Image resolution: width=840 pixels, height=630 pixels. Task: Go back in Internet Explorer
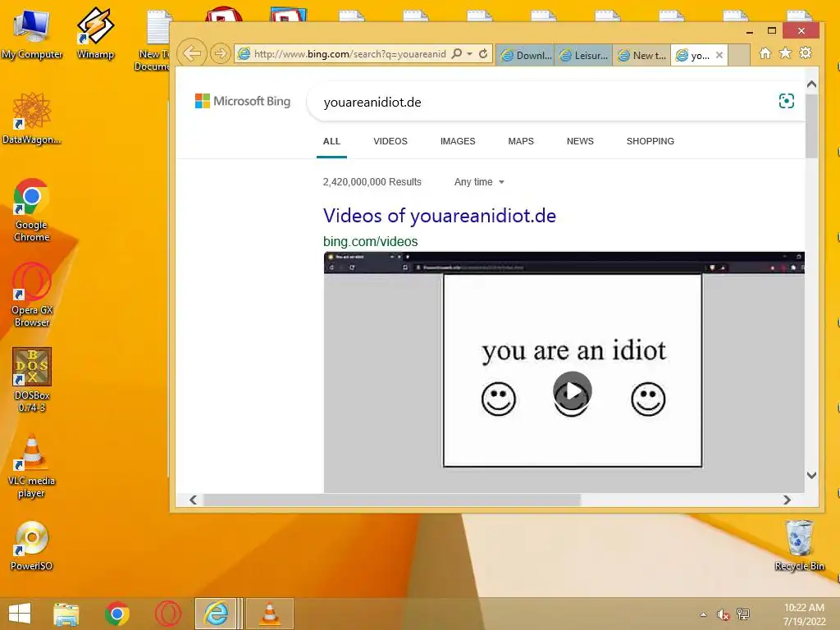pos(192,53)
